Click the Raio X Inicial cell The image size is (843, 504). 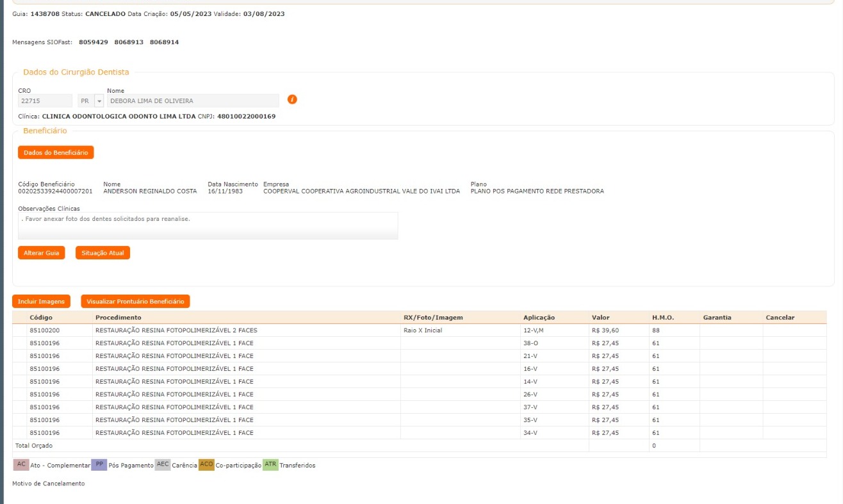[423, 330]
